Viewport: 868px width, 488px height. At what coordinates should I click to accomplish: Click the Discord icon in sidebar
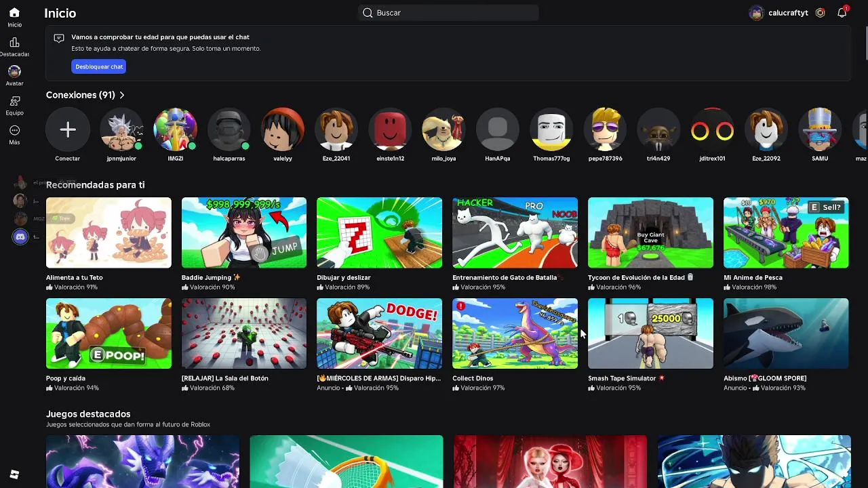tap(20, 237)
